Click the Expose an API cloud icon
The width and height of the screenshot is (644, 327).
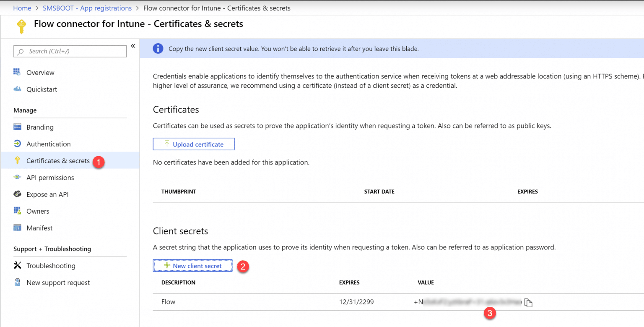pos(17,194)
